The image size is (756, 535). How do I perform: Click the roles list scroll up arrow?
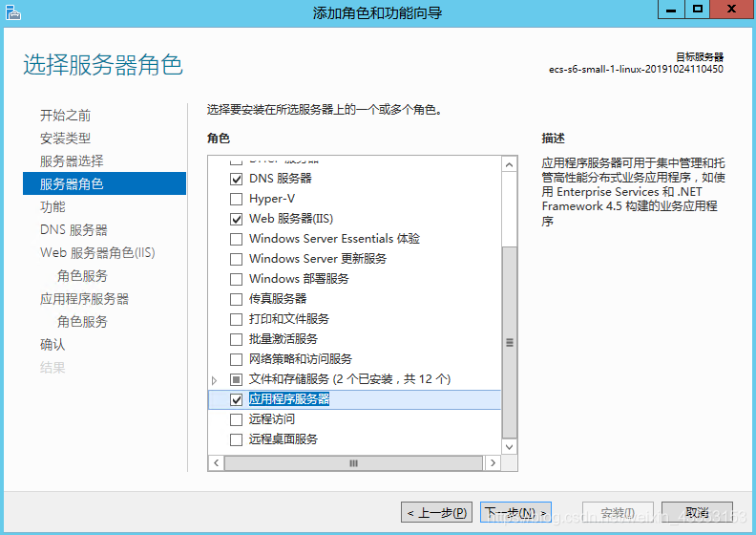[509, 165]
